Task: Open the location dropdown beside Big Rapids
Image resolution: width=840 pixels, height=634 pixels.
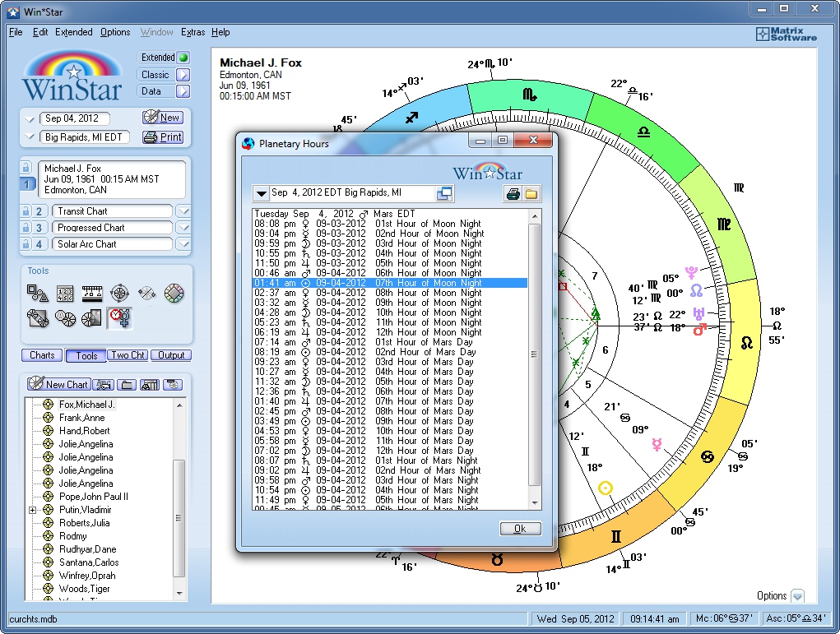Action: click(30, 137)
